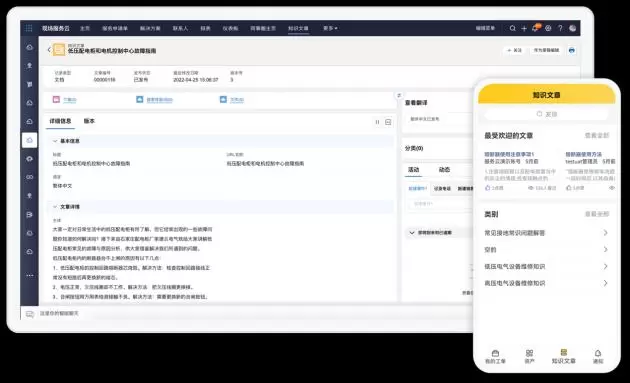Collapse the 基本信息 section
Viewport: 630px width, 383px height.
[55, 141]
